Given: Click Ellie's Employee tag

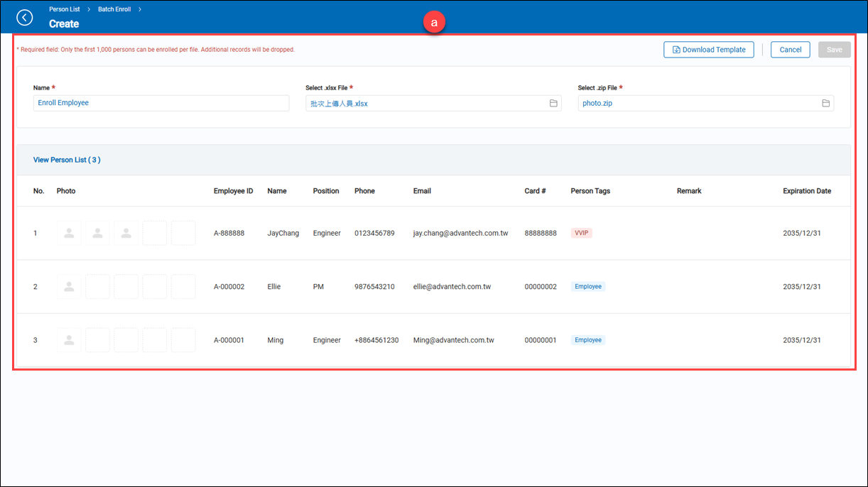Looking at the screenshot, I should (588, 287).
